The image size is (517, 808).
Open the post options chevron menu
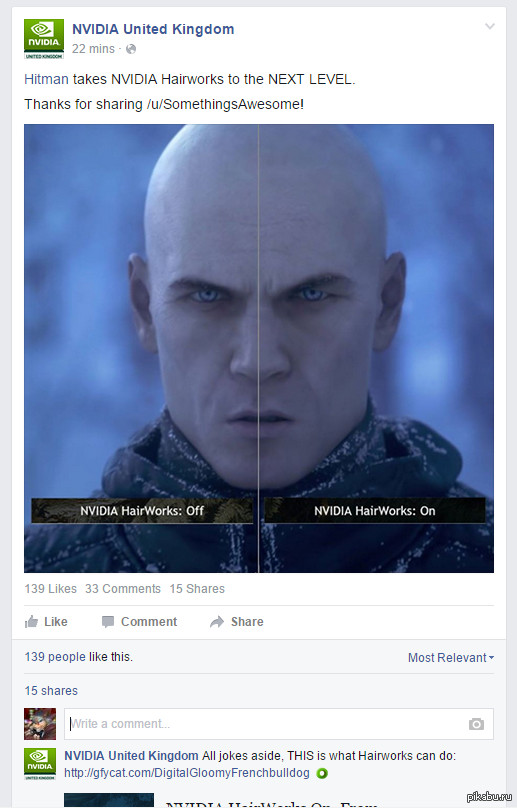click(490, 26)
